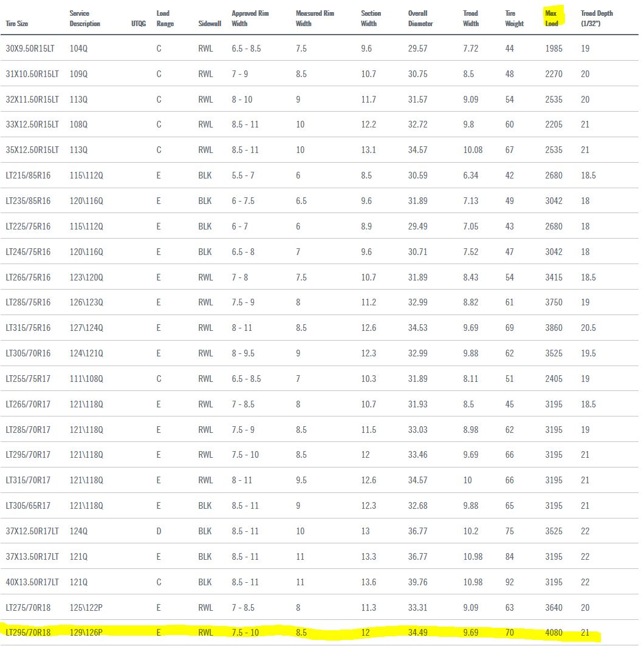Click the Approved Rim Width header
Viewport: 644px width, 646px height.
tap(252, 18)
